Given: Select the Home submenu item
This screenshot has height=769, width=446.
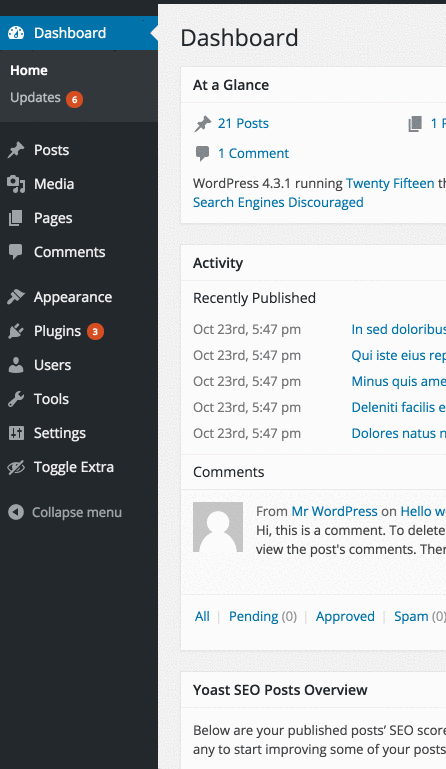Looking at the screenshot, I should pyautogui.click(x=29, y=70).
